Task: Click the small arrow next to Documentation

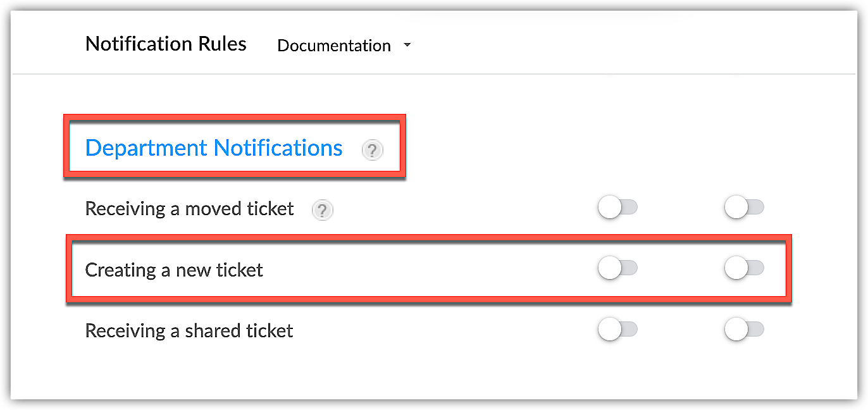Action: click(x=407, y=46)
